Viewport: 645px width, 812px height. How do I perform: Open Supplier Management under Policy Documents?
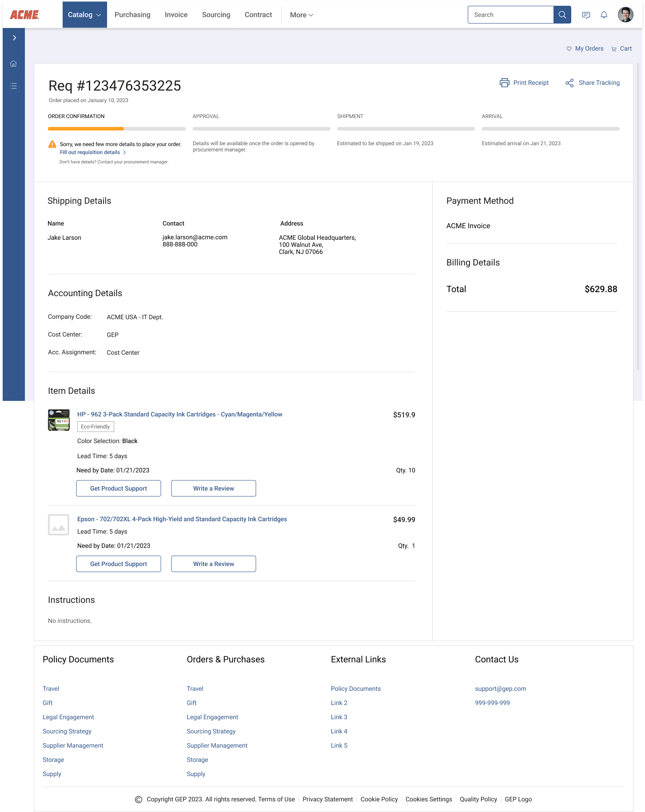[x=73, y=745]
